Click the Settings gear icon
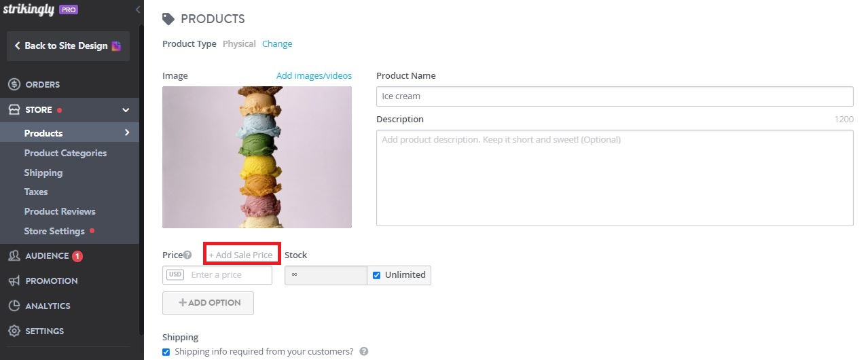 pyautogui.click(x=14, y=331)
